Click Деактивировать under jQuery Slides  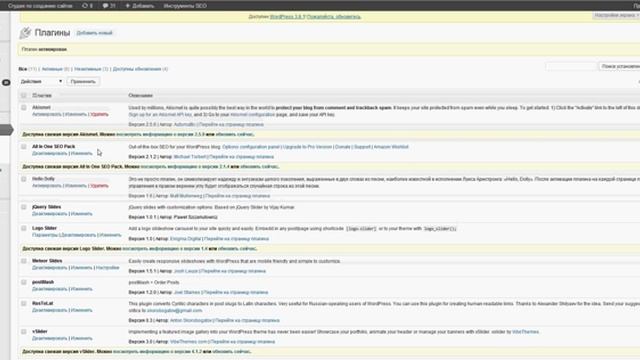pyautogui.click(x=49, y=214)
